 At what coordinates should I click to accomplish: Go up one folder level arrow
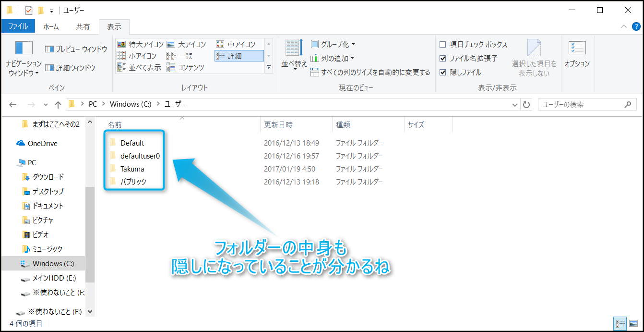tap(58, 105)
